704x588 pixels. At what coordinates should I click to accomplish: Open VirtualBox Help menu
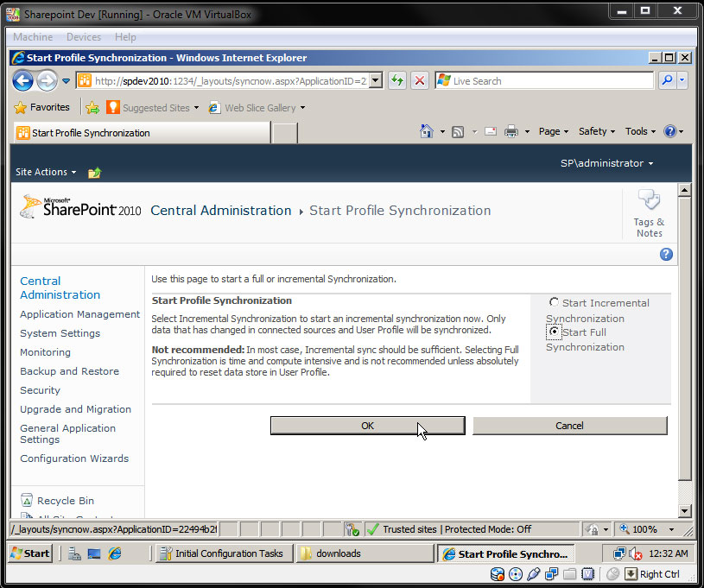[x=125, y=37]
